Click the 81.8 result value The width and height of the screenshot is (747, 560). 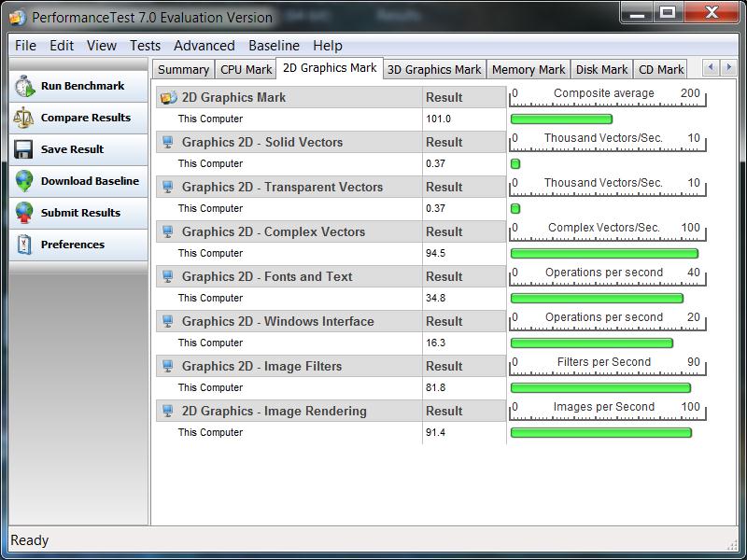pos(435,387)
